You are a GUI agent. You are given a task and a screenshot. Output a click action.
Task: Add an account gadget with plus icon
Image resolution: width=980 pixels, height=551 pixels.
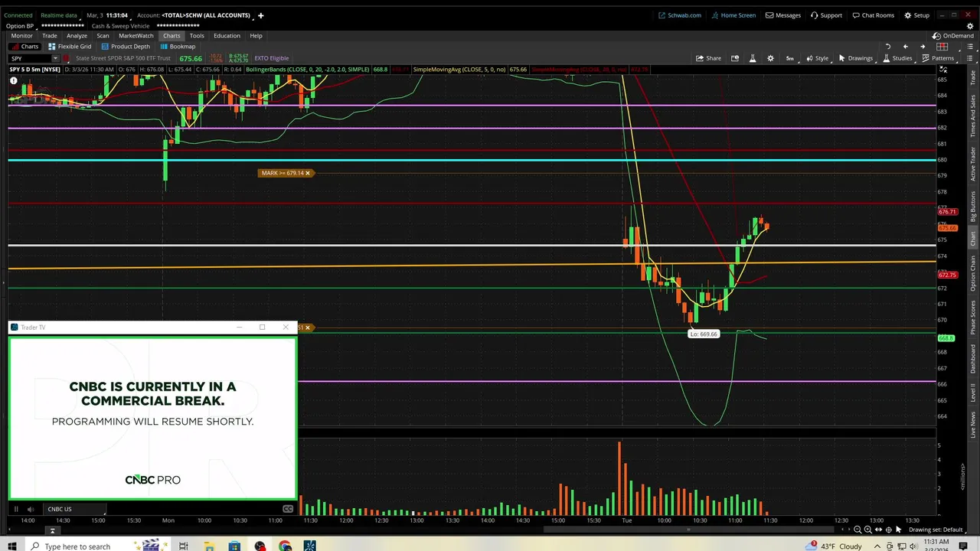(260, 15)
